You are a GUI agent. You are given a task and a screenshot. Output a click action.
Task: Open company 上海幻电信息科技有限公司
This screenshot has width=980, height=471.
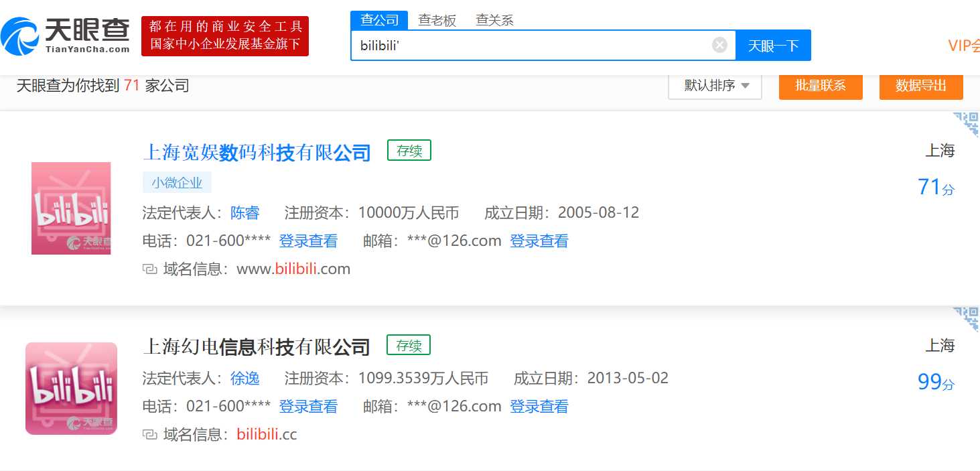(x=257, y=347)
